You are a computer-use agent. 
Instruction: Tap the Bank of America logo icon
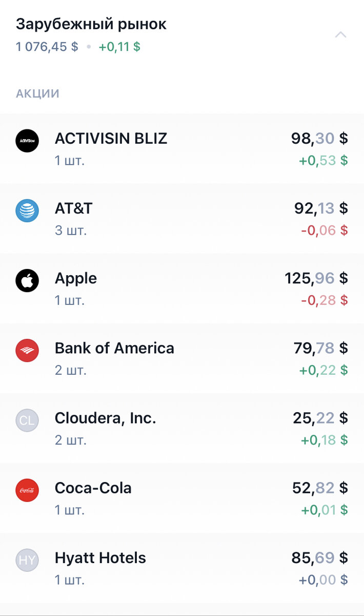coord(27,350)
